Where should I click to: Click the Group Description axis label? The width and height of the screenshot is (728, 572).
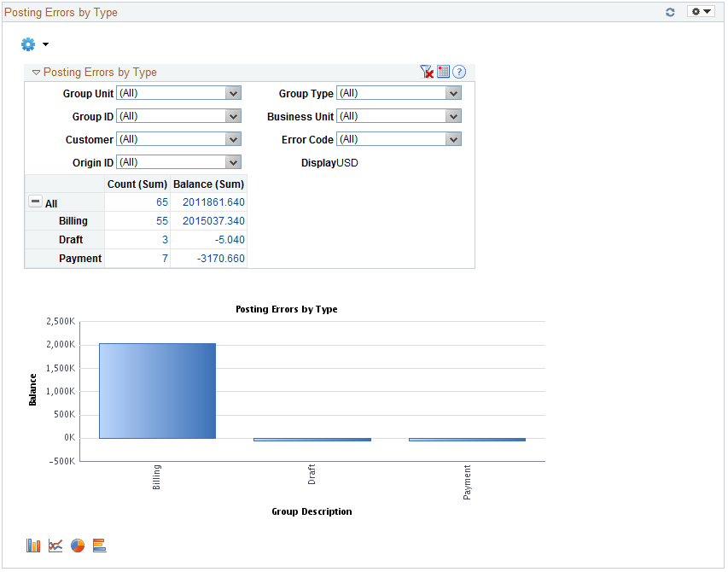click(x=312, y=511)
